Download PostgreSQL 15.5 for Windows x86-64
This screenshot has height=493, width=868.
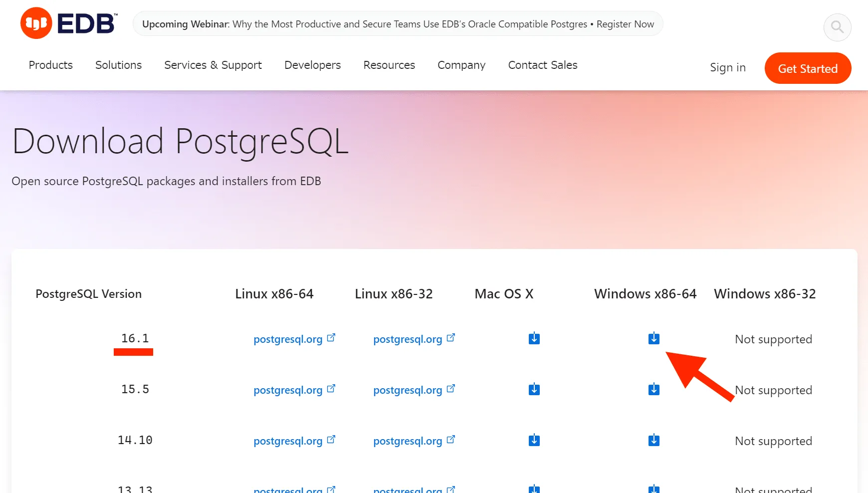pos(653,389)
